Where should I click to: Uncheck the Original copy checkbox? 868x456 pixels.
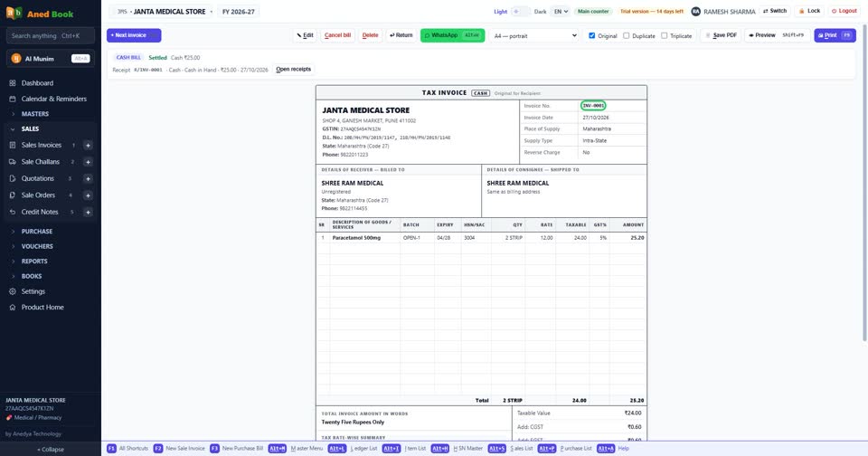coord(591,35)
